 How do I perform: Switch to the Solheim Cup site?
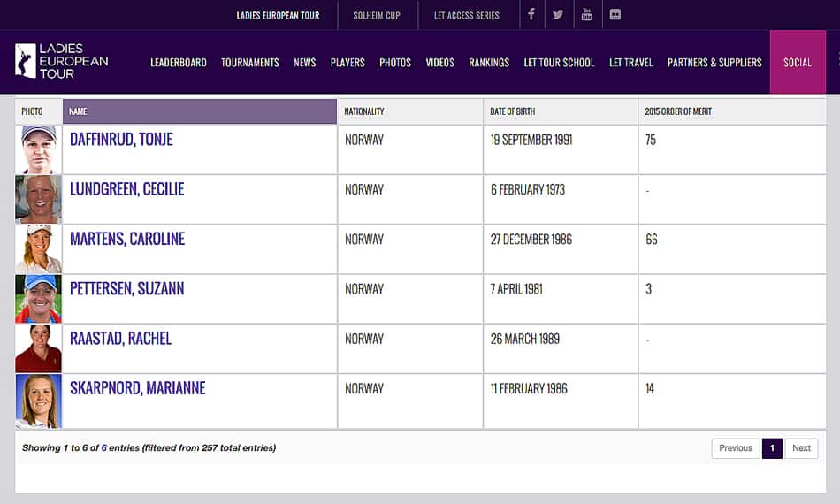[377, 16]
